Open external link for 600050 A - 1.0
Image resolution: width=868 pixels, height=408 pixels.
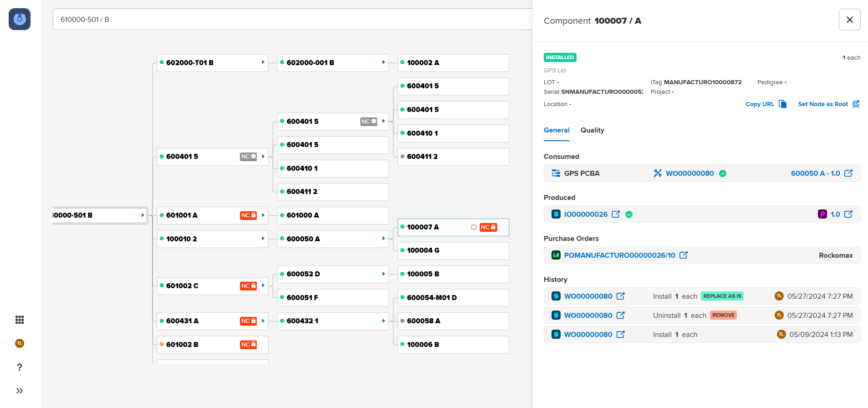click(848, 173)
